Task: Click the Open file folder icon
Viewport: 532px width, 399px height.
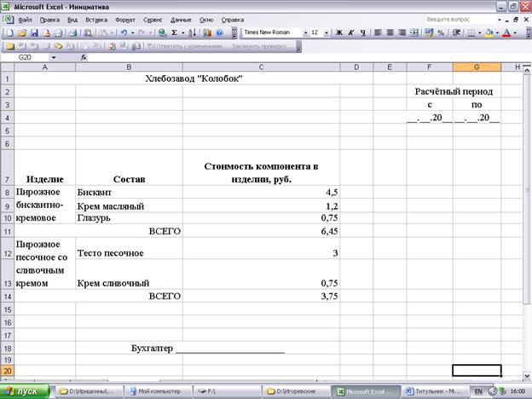Action: pyautogui.click(x=22, y=32)
